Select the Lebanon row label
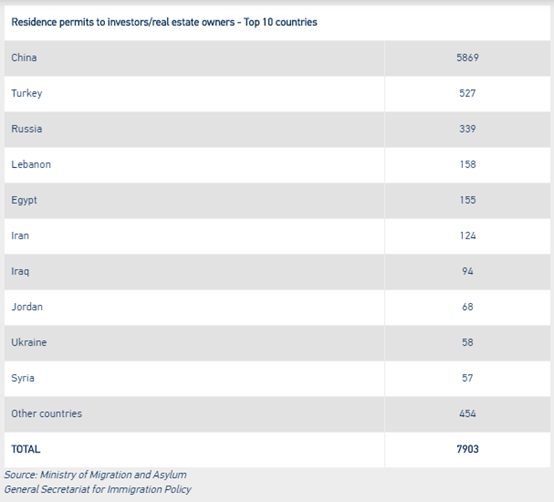This screenshot has width=554, height=502. pos(31,164)
